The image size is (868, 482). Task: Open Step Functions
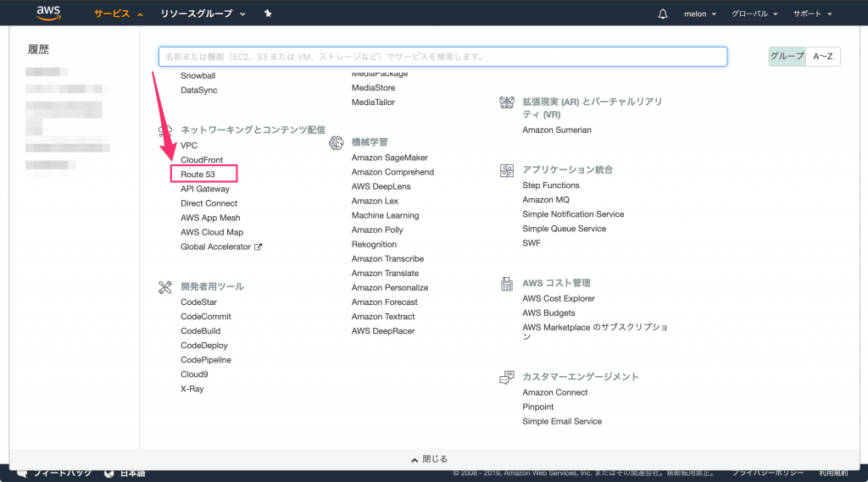551,186
